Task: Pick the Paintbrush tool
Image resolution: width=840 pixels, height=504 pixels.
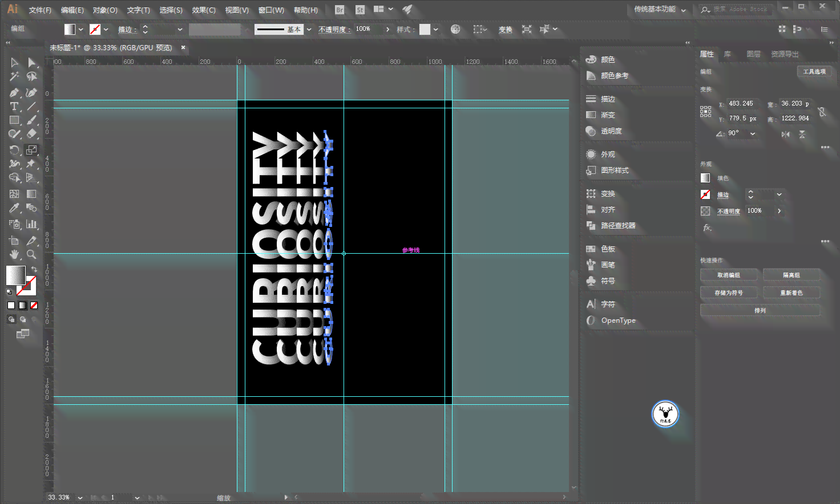Action: [32, 120]
